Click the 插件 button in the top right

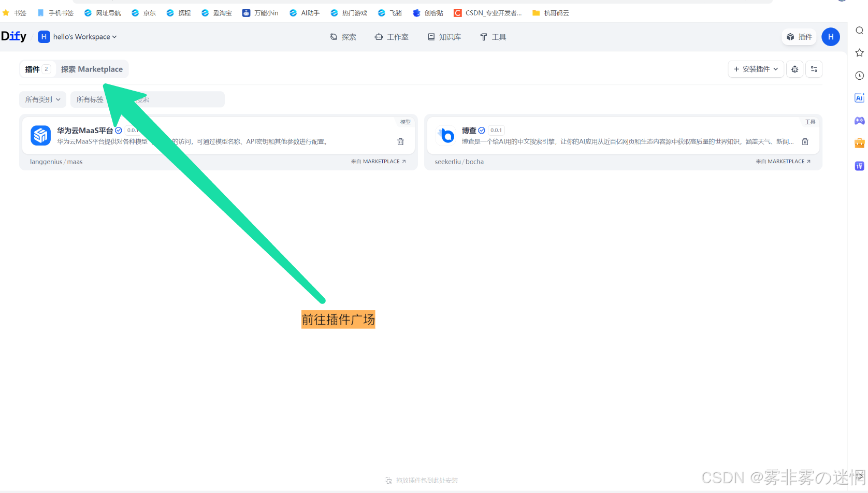[x=799, y=37]
